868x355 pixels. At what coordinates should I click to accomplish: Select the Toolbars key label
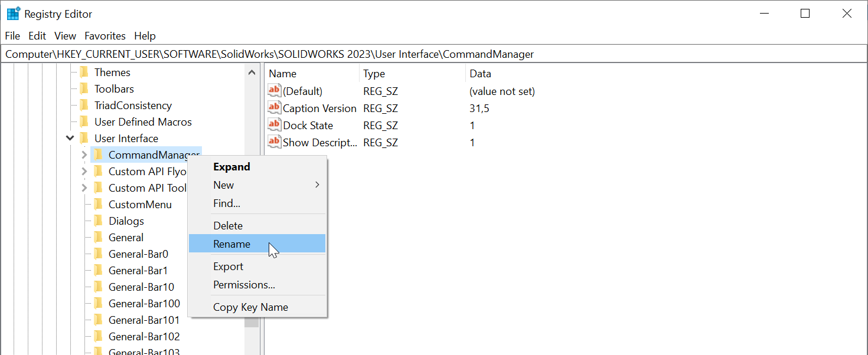click(114, 89)
